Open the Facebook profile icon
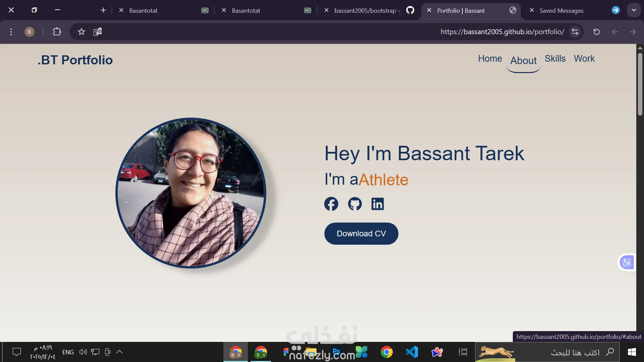The width and height of the screenshot is (644, 362). (x=331, y=204)
